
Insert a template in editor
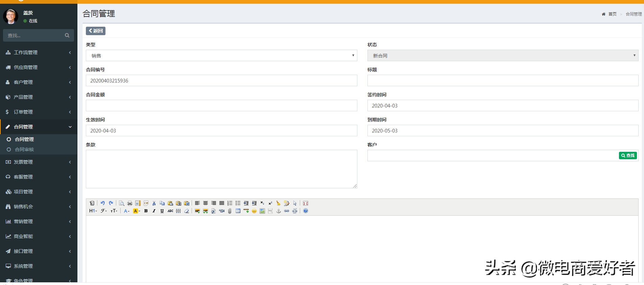[x=138, y=203]
